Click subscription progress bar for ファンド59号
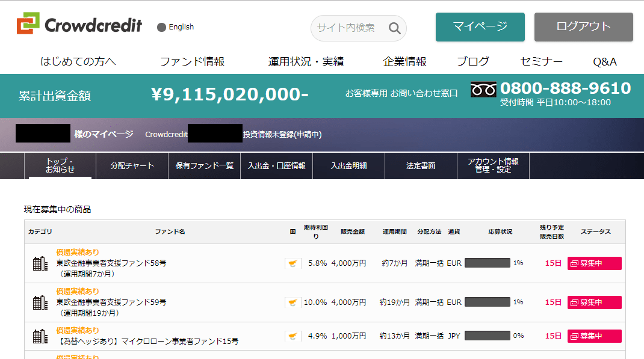The width and height of the screenshot is (644, 359). [488, 302]
